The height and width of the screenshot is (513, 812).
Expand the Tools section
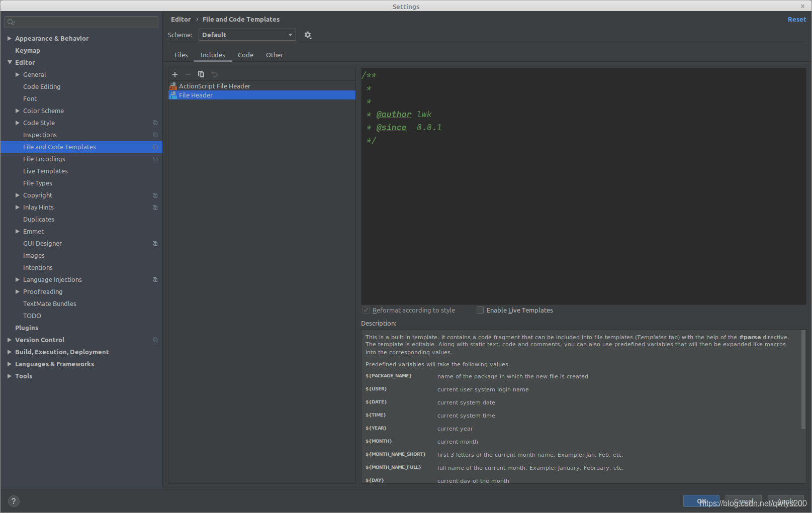pyautogui.click(x=10, y=376)
